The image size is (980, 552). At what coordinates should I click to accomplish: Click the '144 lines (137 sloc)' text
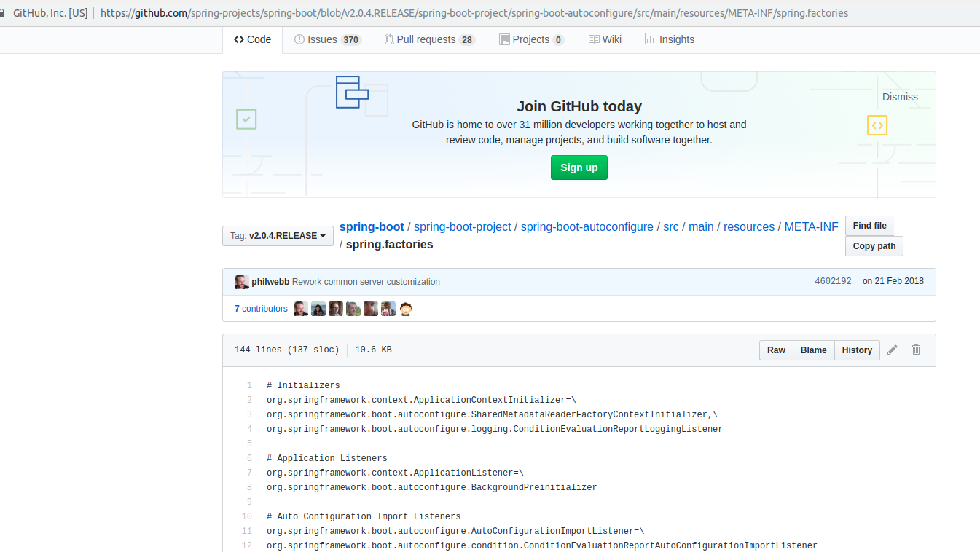287,350
